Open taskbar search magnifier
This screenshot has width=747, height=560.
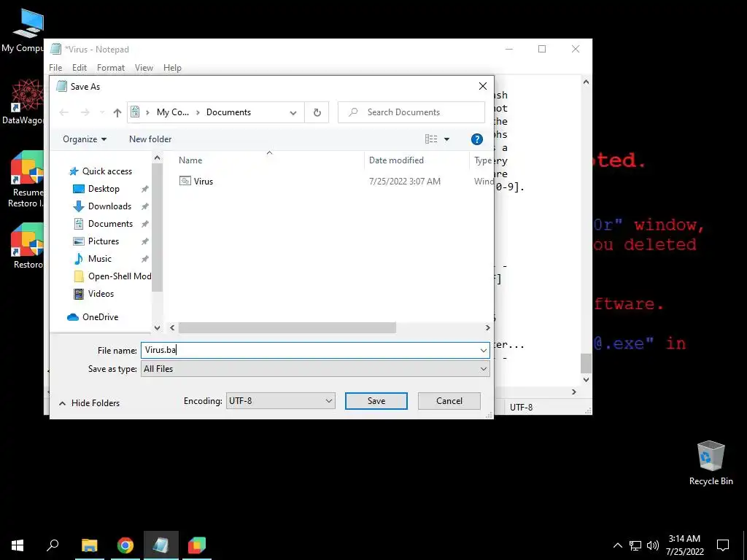pyautogui.click(x=53, y=545)
